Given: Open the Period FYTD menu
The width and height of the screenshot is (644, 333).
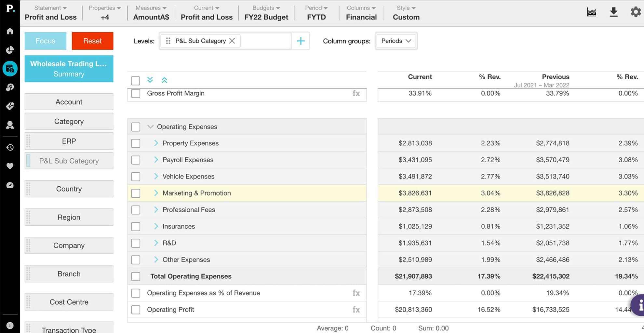Looking at the screenshot, I should 316,13.
